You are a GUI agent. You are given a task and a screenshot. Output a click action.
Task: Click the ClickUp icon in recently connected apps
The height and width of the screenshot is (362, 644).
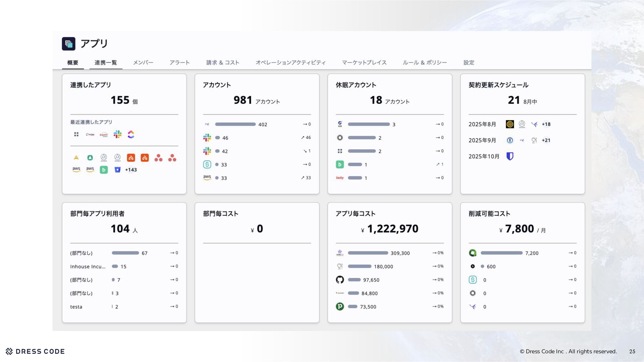pos(131,134)
